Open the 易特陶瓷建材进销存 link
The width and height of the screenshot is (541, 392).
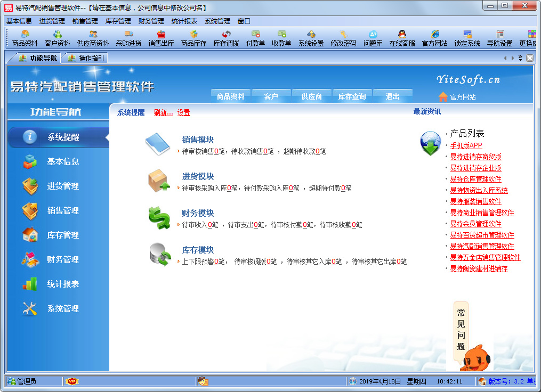pyautogui.click(x=479, y=268)
